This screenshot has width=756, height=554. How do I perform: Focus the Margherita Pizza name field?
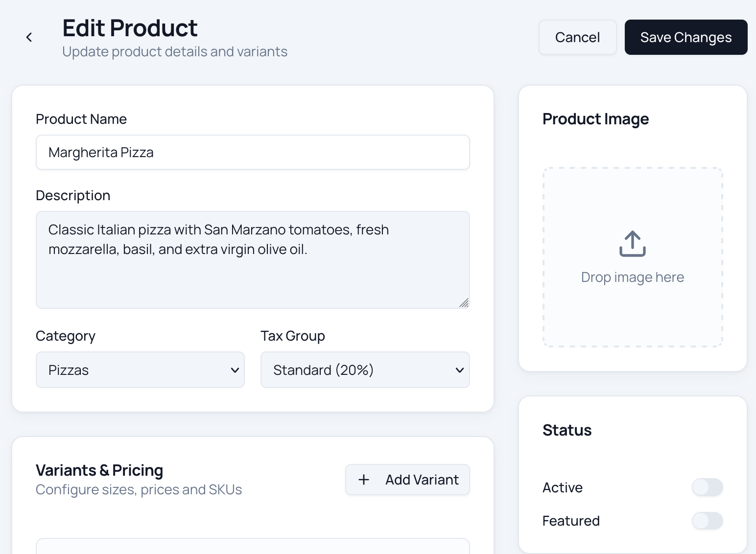tap(253, 153)
